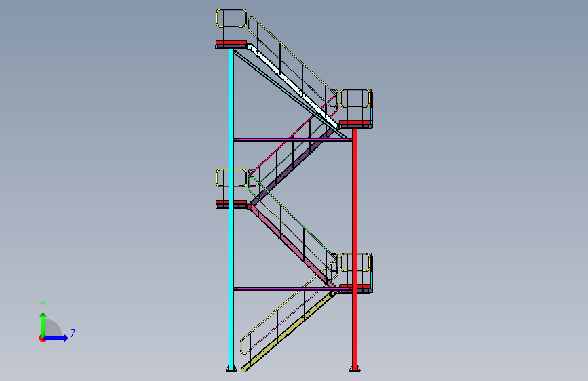Viewport: 588px width, 381px height.
Task: Select the yellow guardrail loop on the top landing
Action: point(231,18)
